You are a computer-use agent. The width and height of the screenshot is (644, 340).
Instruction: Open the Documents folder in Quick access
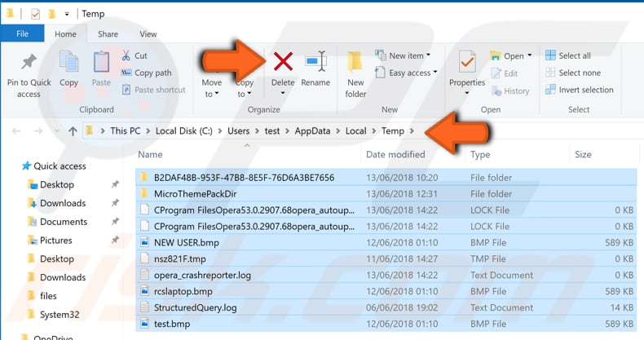click(57, 222)
